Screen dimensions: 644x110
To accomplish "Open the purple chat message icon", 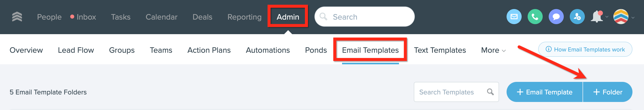I will [556, 17].
